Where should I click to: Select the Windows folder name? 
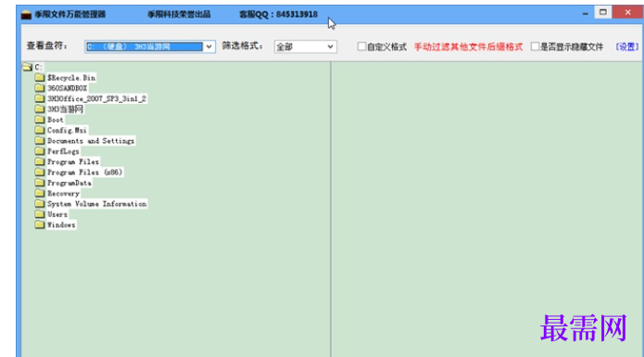click(61, 224)
